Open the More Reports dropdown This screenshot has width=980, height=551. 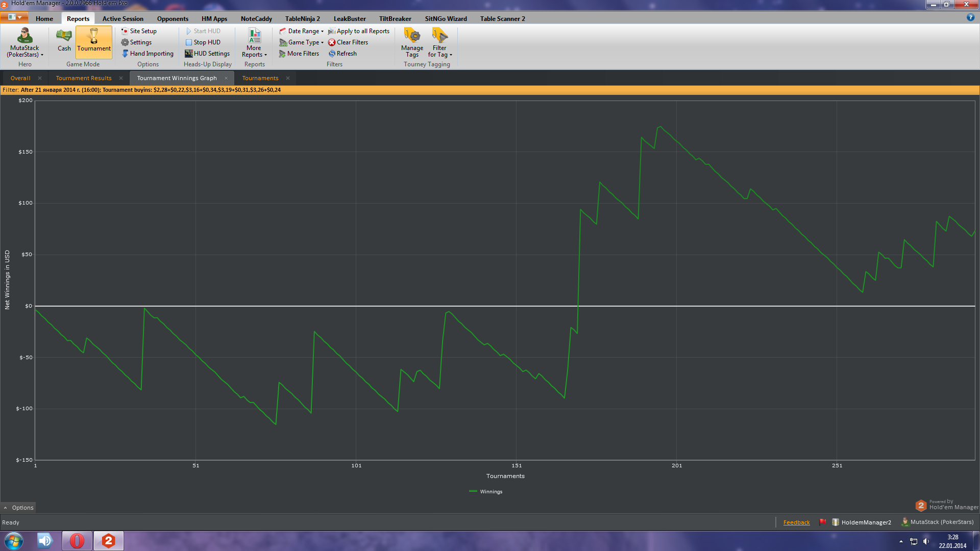click(254, 42)
